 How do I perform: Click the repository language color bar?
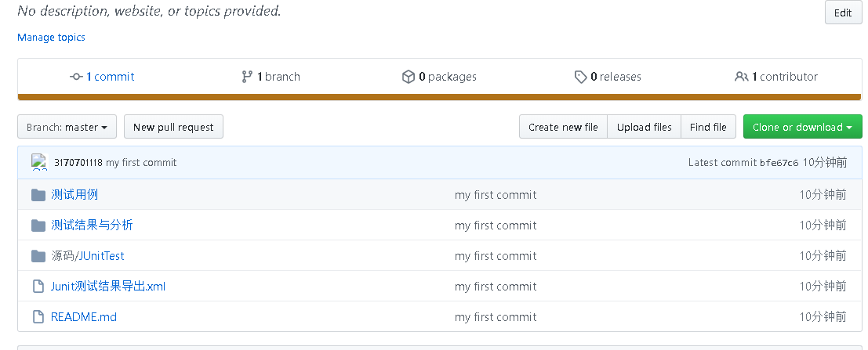(x=439, y=97)
